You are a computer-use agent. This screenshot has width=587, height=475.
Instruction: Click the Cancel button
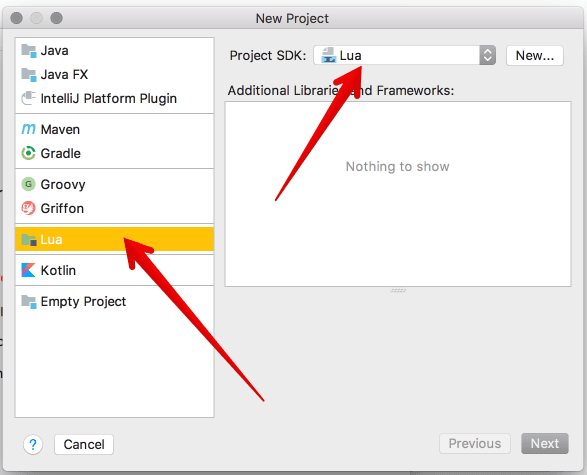84,444
